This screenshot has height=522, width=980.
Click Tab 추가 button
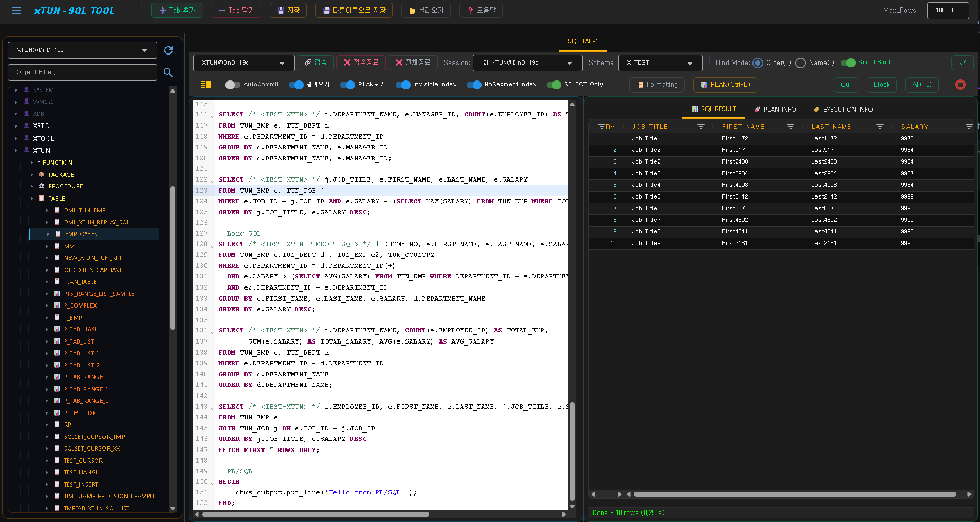pos(177,11)
